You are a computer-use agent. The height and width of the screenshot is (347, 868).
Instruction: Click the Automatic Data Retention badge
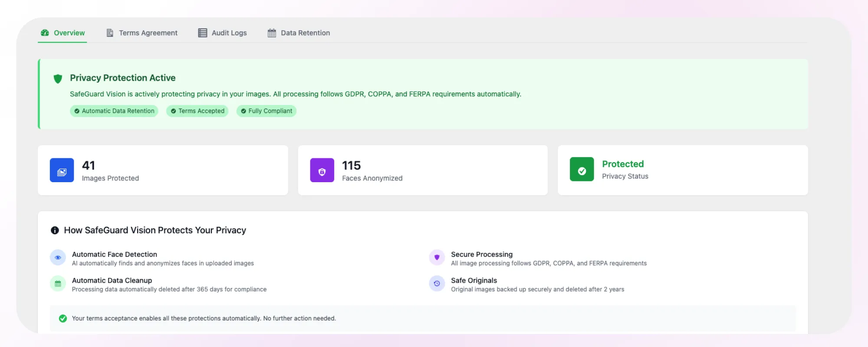pos(114,111)
